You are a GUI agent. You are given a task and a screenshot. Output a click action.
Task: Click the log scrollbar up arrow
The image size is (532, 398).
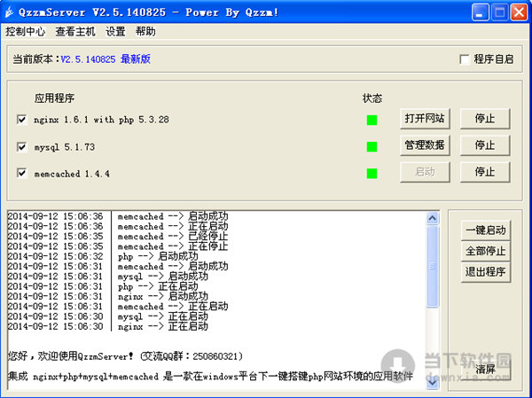(433, 218)
